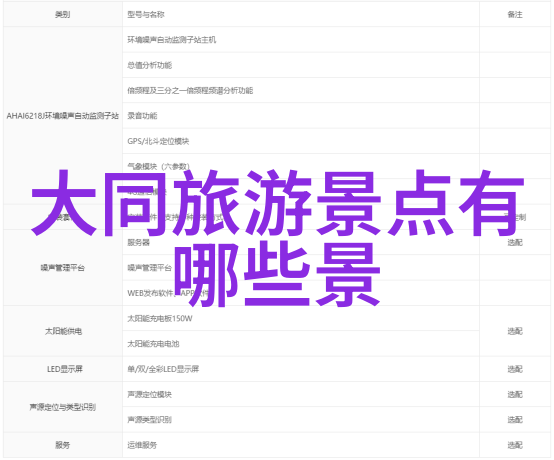The image size is (554, 460).
Task: Select the LED显示屏 category cell
Action: 63,369
